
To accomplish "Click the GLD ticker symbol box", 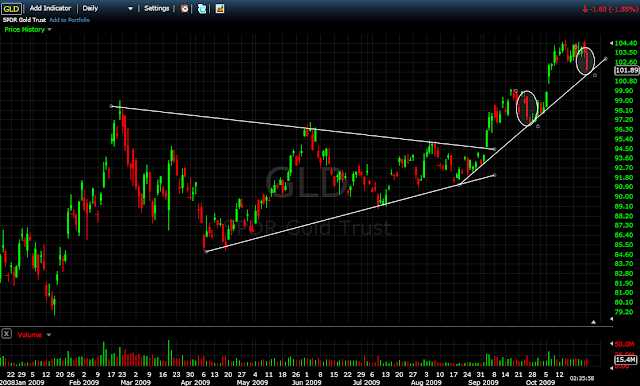I will (x=11, y=9).
